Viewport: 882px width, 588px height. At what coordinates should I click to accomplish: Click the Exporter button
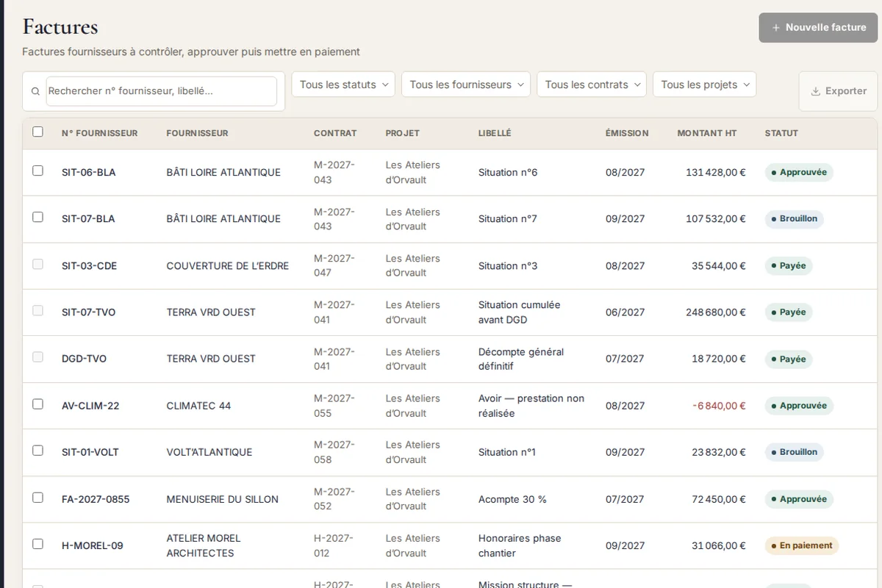pyautogui.click(x=838, y=91)
